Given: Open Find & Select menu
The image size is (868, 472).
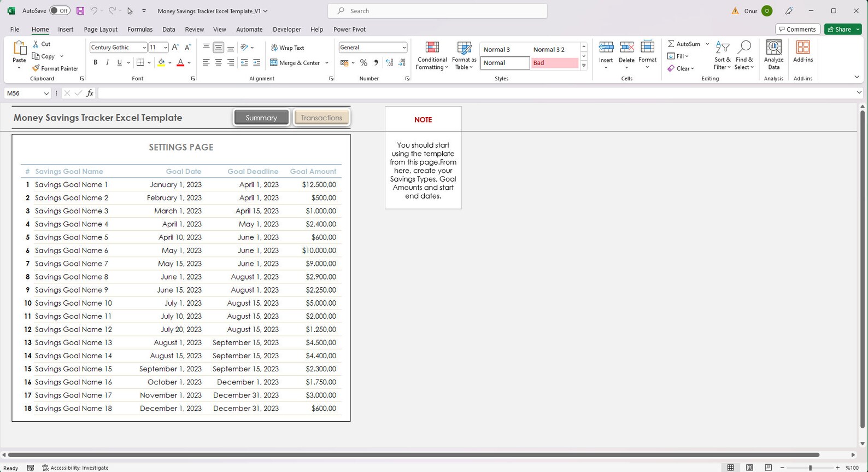Looking at the screenshot, I should coord(744,56).
